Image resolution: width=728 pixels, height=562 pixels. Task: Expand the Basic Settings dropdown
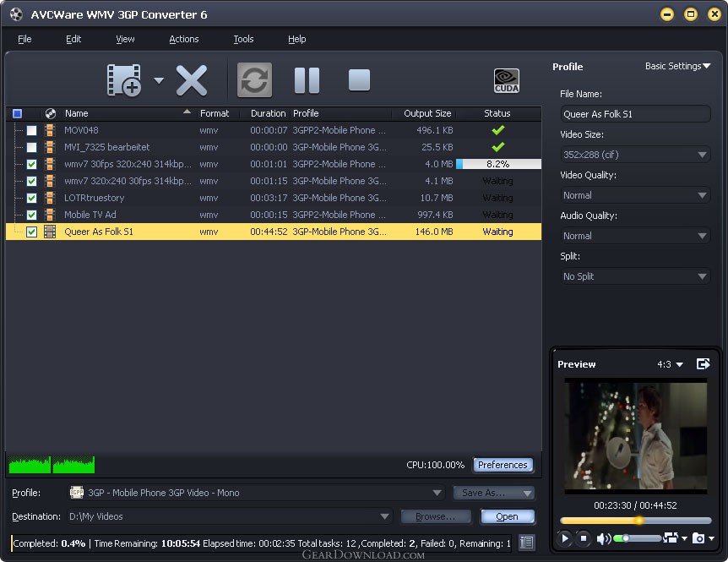click(678, 66)
